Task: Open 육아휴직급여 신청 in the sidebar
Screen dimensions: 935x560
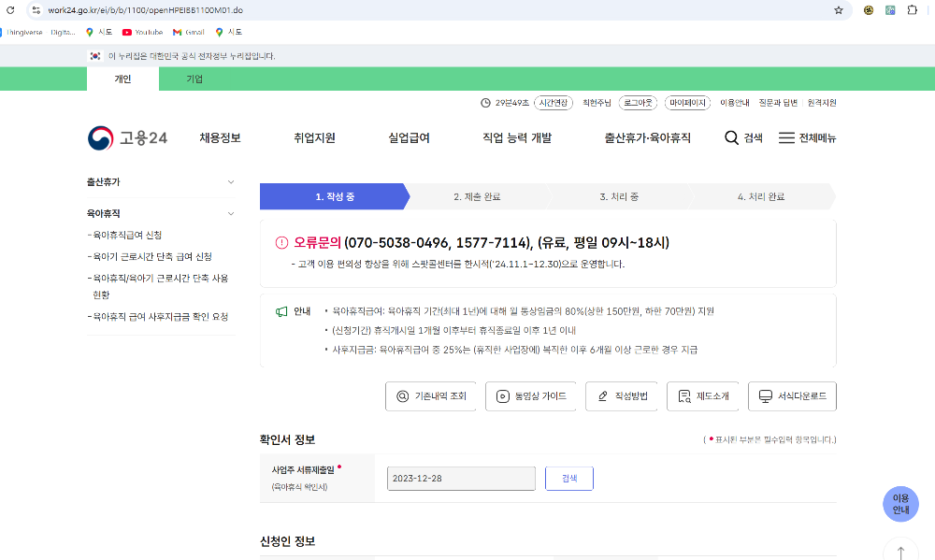Action: (125, 236)
